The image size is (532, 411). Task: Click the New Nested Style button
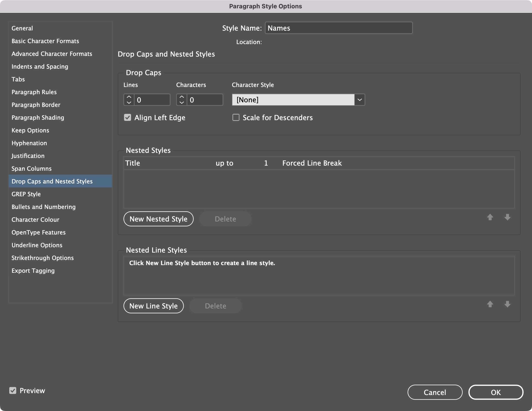pyautogui.click(x=158, y=219)
